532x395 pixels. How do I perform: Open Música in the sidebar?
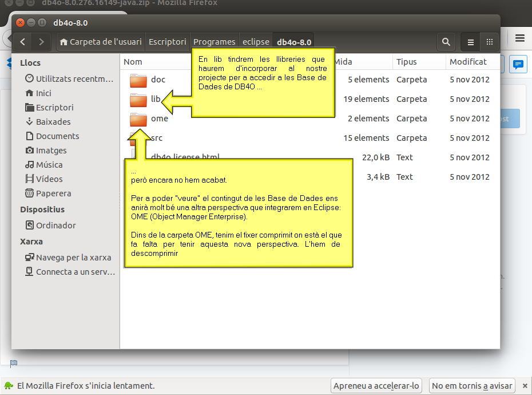44,165
